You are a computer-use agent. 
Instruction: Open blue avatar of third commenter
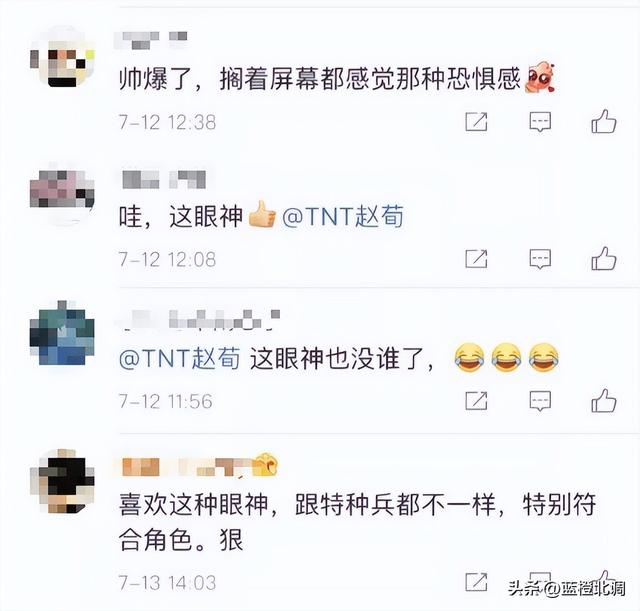click(x=62, y=333)
